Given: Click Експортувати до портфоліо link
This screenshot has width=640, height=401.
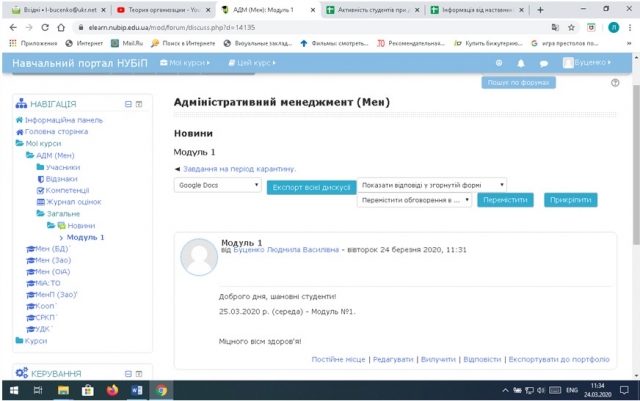Looking at the screenshot, I should (559, 359).
